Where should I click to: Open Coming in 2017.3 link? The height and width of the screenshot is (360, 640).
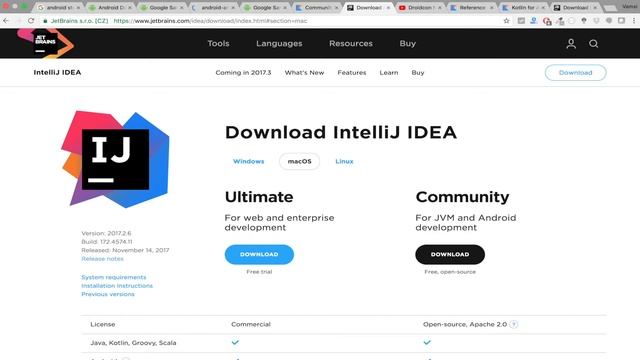[x=243, y=73]
